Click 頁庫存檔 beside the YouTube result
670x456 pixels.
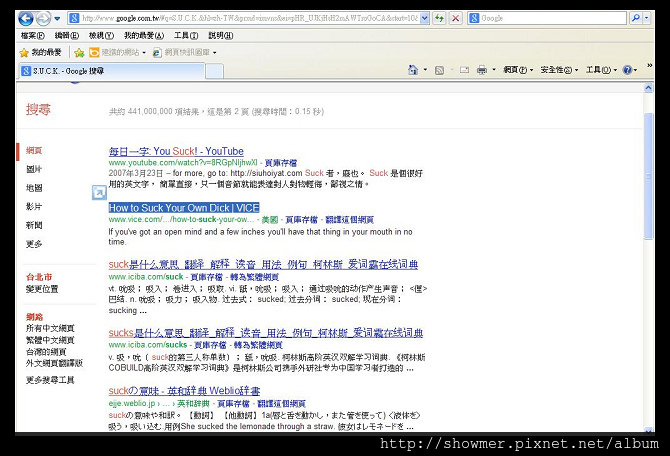coord(281,163)
